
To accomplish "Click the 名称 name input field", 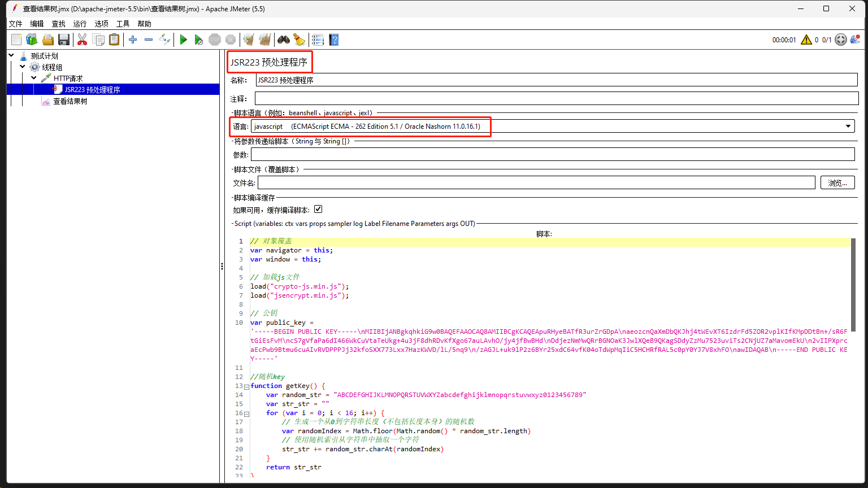I will point(557,80).
